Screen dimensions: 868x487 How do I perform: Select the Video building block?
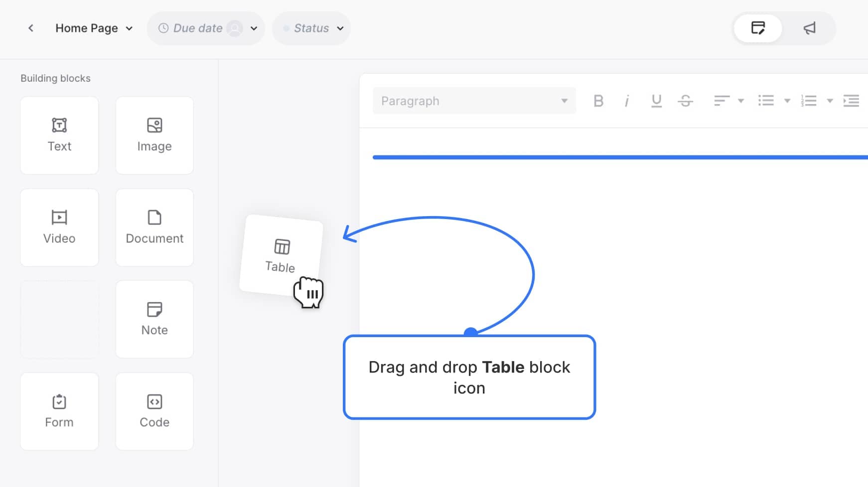[59, 228]
